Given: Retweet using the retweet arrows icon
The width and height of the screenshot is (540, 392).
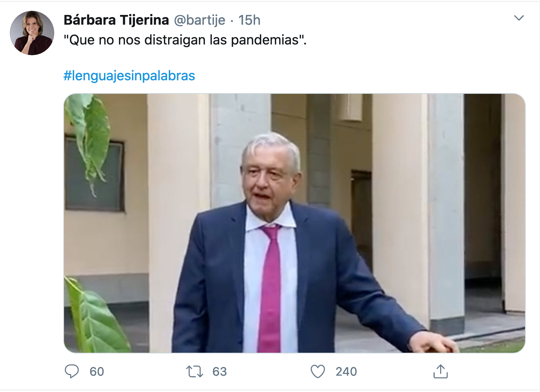Looking at the screenshot, I should [194, 371].
